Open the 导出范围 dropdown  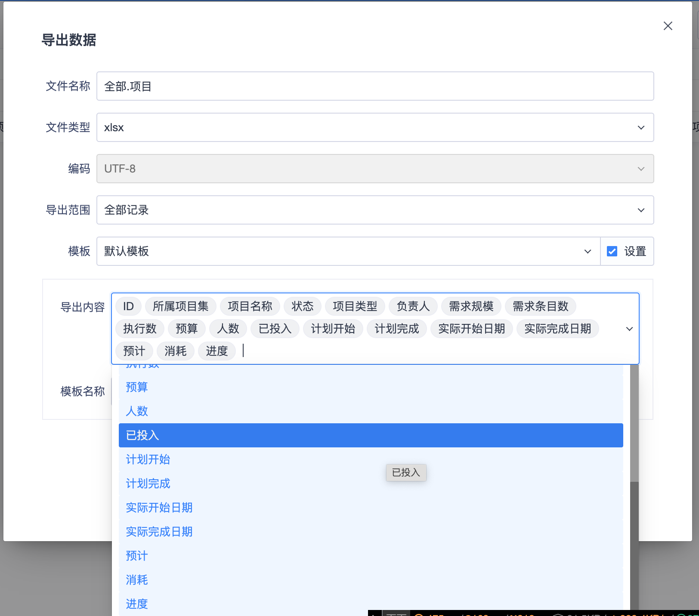pyautogui.click(x=375, y=210)
